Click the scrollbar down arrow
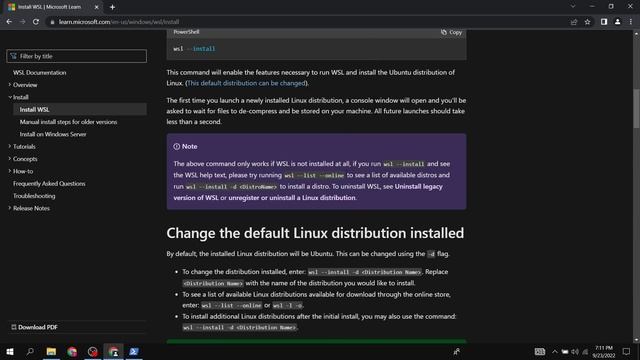Screen dimensions: 640x360 tap(636, 340)
